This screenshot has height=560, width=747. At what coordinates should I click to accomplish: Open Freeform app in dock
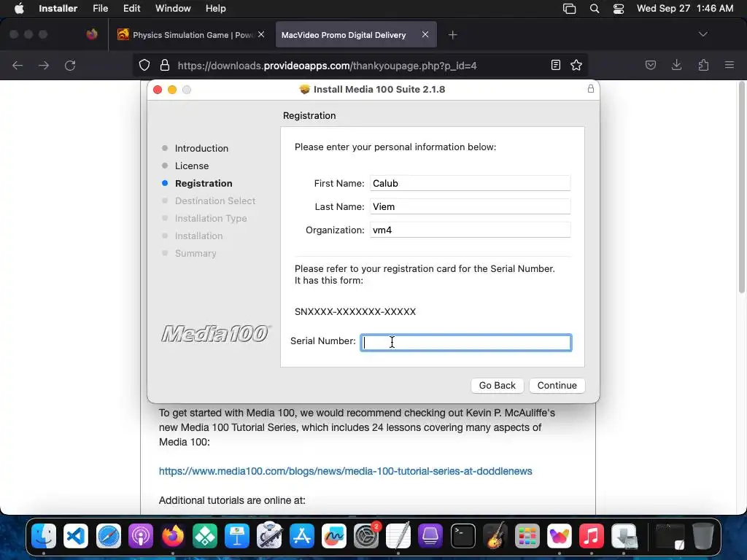click(x=333, y=535)
